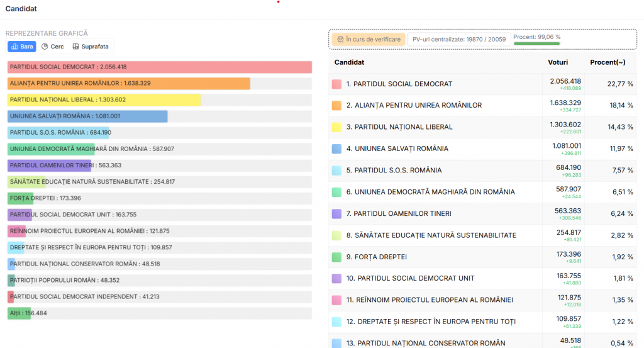Select table row 9. Forța Dreptei
Image resolution: width=644 pixels, height=348 pixels.
(x=482, y=257)
